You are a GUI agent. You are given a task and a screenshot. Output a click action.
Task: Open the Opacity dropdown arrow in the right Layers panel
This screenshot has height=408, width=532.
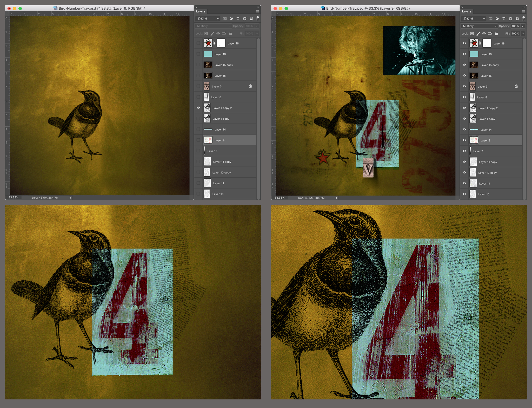523,26
